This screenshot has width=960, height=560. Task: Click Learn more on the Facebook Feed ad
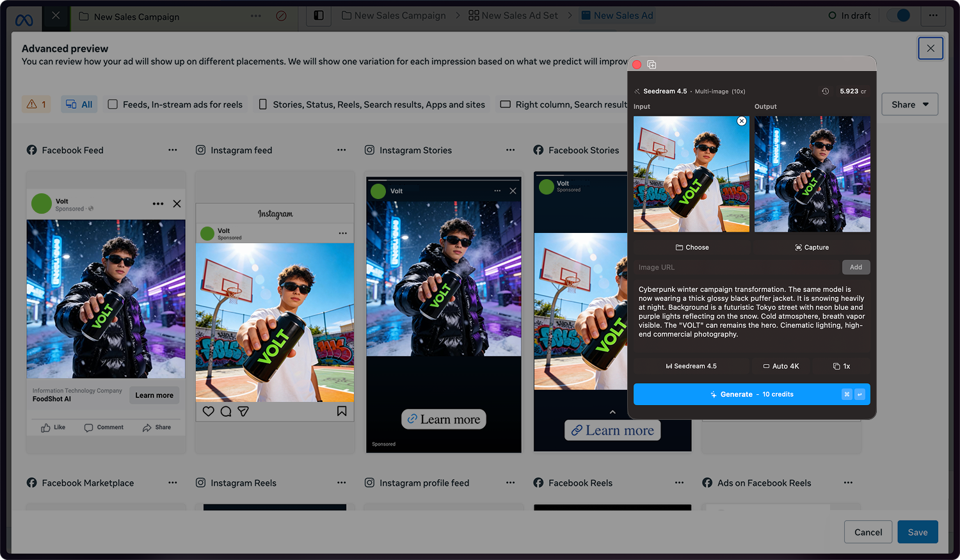tap(154, 395)
